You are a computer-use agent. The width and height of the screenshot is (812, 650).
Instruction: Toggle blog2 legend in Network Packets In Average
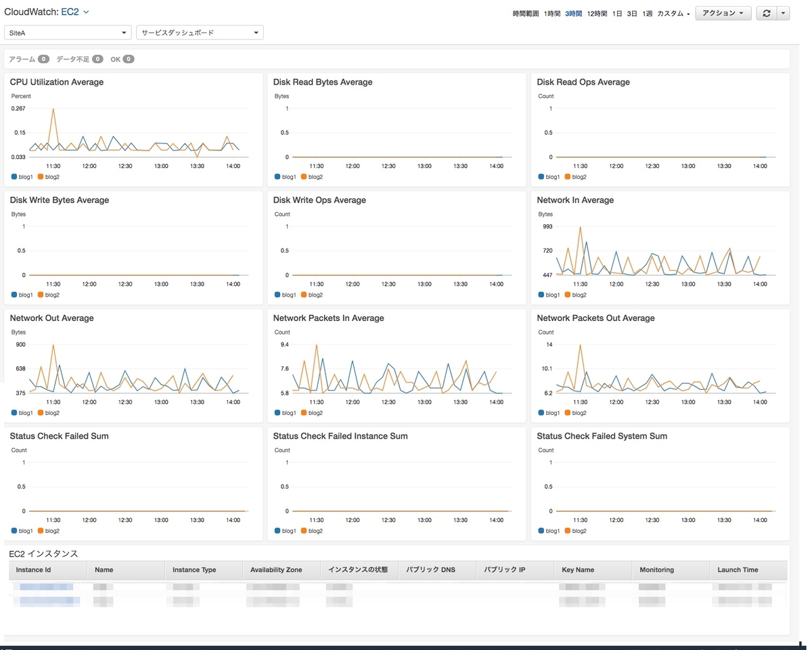(312, 412)
